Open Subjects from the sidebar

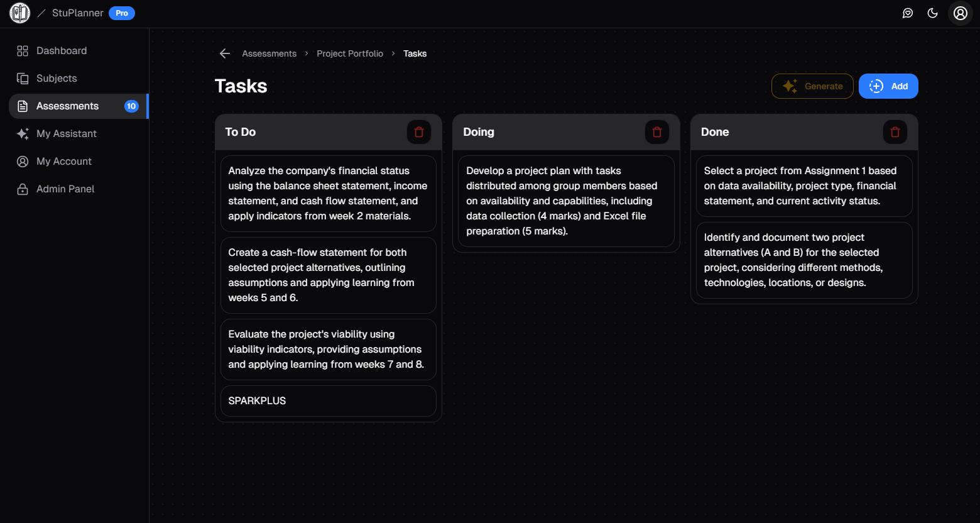tap(79, 79)
